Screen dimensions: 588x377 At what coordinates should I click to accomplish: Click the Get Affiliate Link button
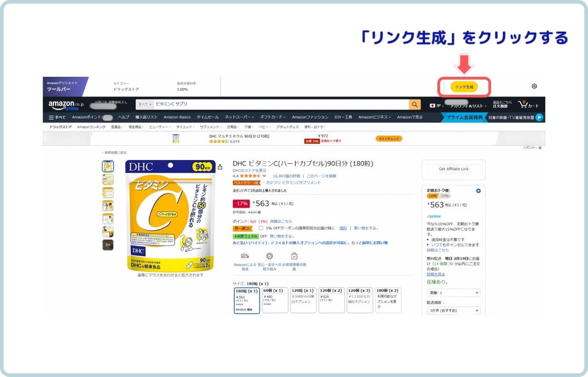click(x=453, y=169)
